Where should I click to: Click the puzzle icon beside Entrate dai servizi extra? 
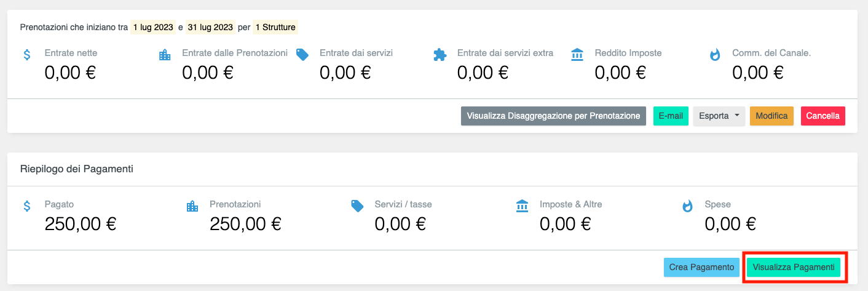440,55
